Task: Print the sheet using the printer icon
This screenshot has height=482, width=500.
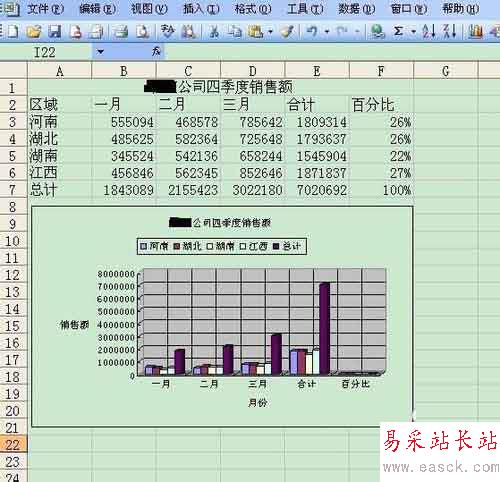Action: (120, 32)
